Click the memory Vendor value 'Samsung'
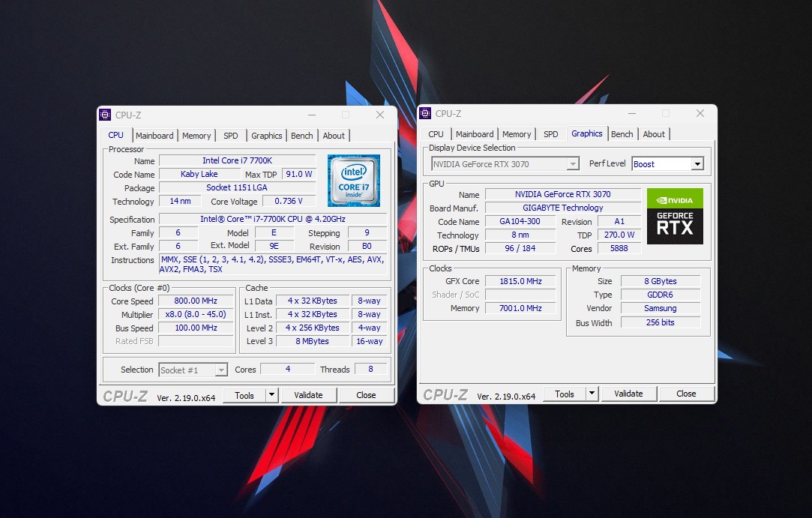 click(x=661, y=308)
